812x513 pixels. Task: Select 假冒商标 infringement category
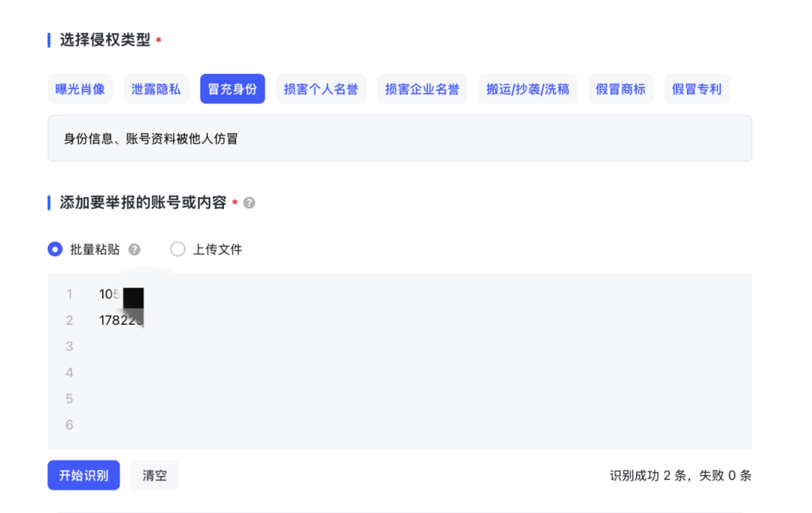pyautogui.click(x=620, y=89)
